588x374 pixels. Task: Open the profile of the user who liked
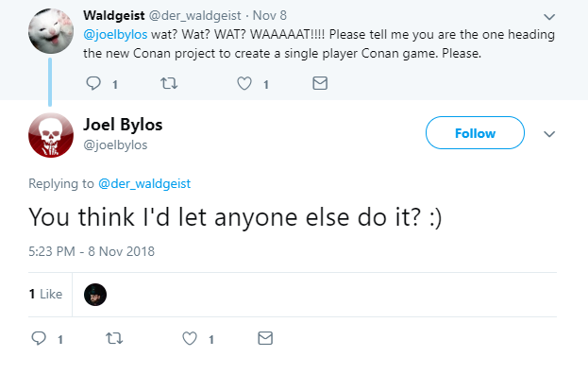click(95, 295)
